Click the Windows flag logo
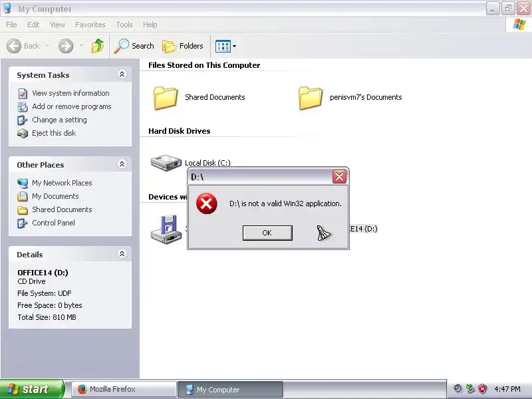The image size is (532, 399). (x=519, y=25)
